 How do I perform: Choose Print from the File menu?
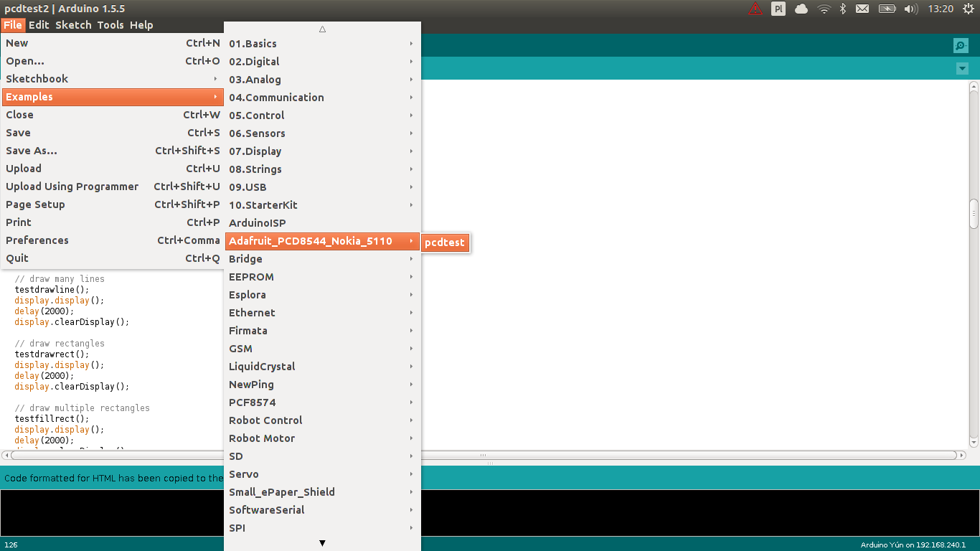[113, 222]
